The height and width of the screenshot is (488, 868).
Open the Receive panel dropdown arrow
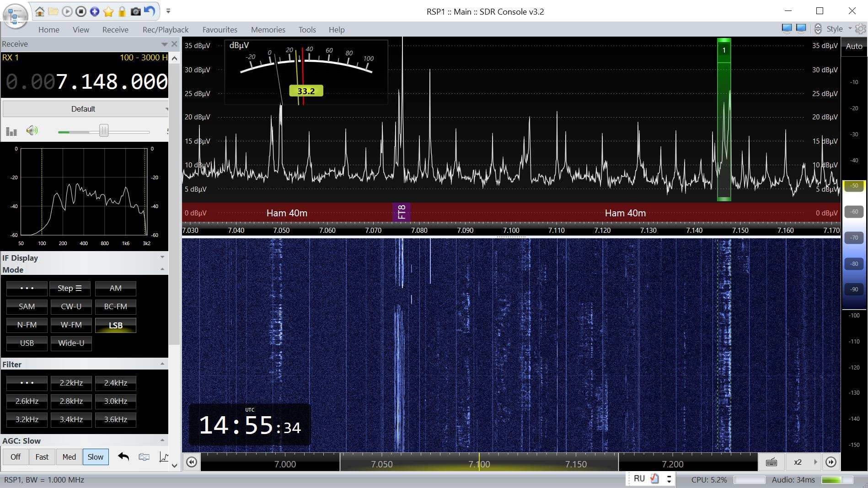click(164, 44)
